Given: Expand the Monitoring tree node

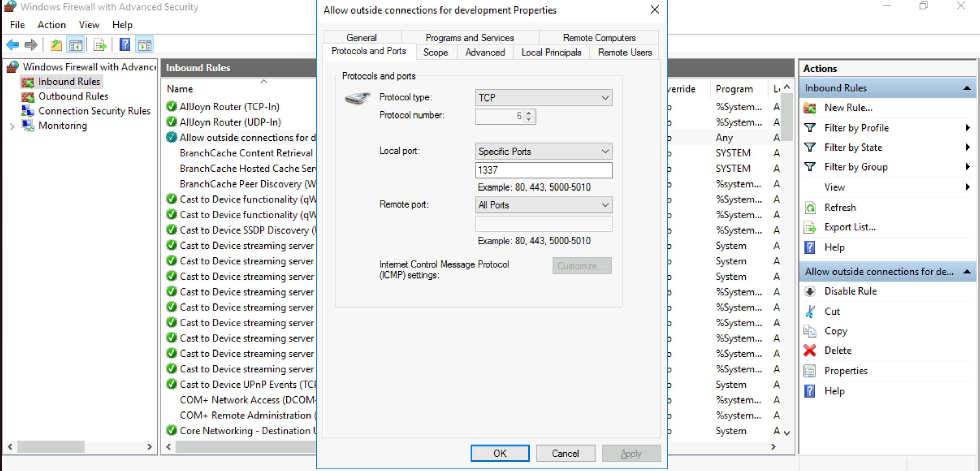Looking at the screenshot, I should (x=12, y=126).
